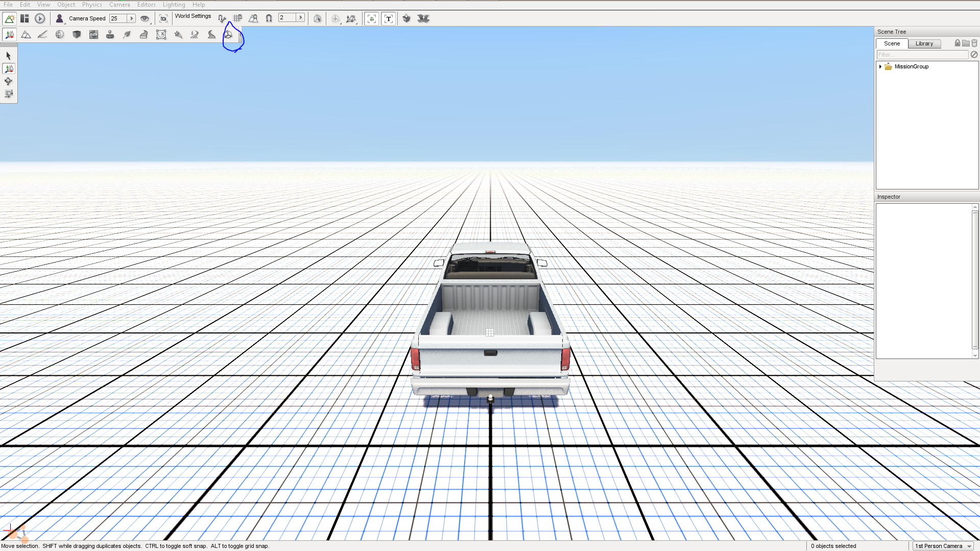
Task: Open the camera type menu (person icon)
Action: 59,19
